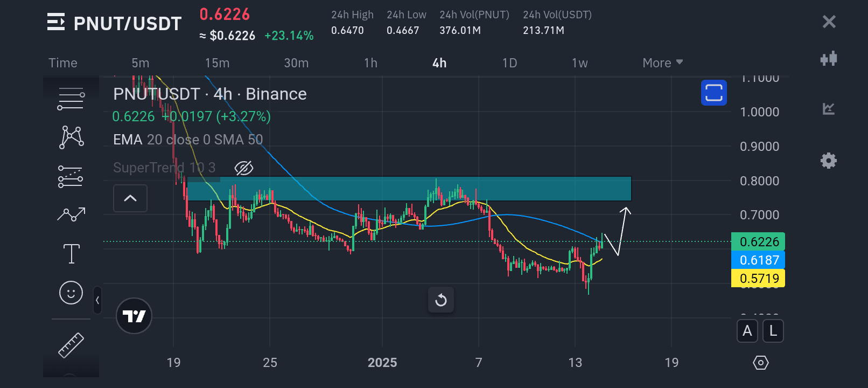This screenshot has height=388, width=868.
Task: Open the pair list menu icon
Action: (x=56, y=22)
